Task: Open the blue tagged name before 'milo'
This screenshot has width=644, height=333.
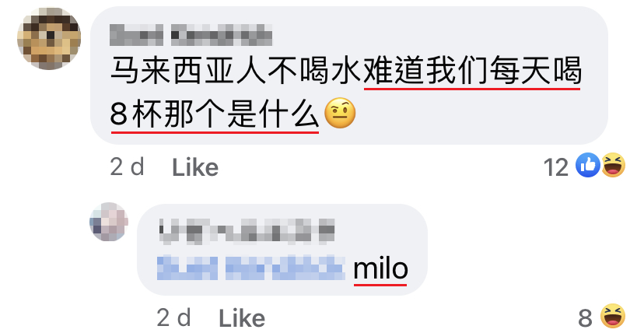Action: pyautogui.click(x=251, y=268)
